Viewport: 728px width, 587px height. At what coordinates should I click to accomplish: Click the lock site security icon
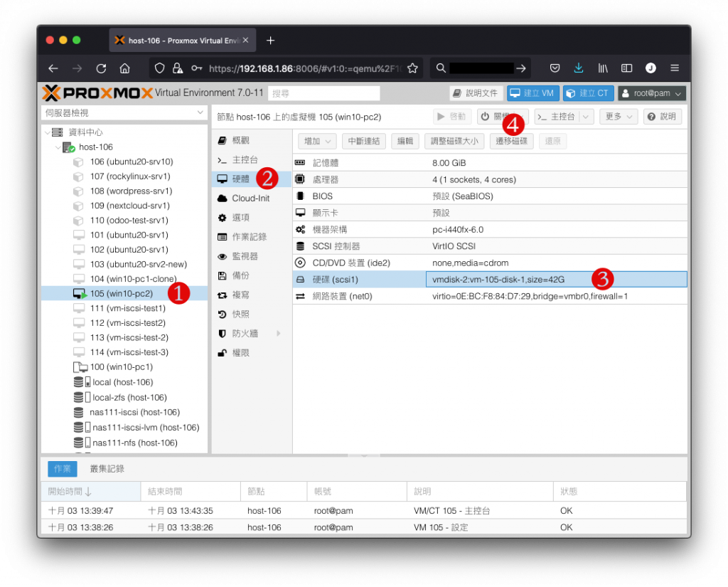tap(177, 68)
